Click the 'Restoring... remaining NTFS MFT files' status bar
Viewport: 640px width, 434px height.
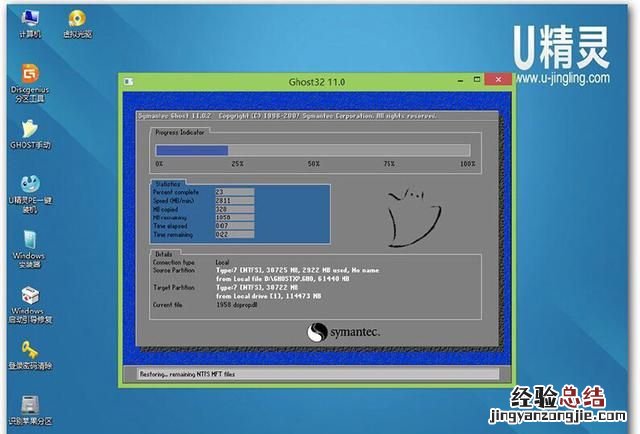(318, 374)
